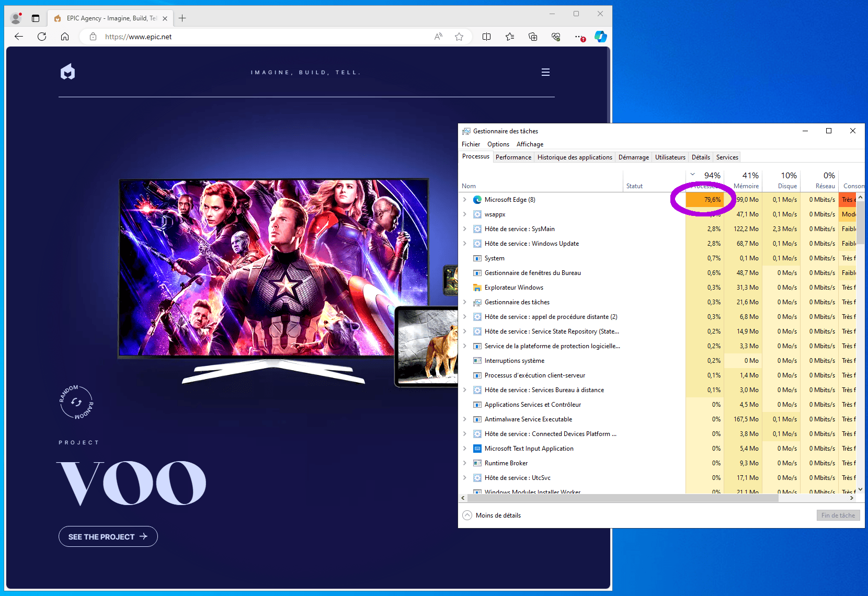Open the Options menu
Viewport: 868px width, 596px height.
click(498, 144)
